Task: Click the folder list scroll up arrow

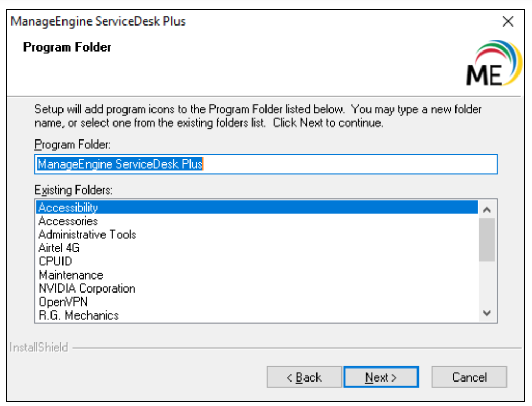Action: [x=487, y=210]
